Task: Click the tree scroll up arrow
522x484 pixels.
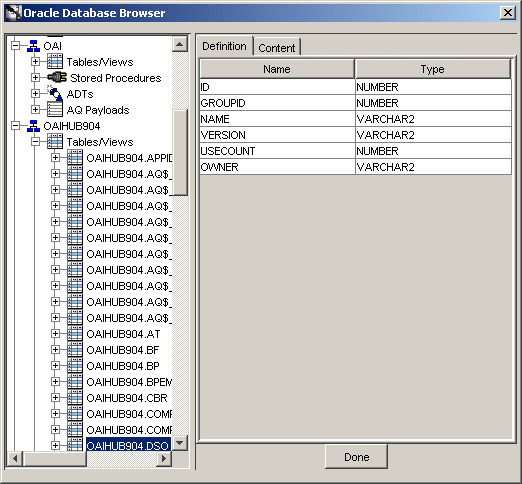Action: pos(180,44)
